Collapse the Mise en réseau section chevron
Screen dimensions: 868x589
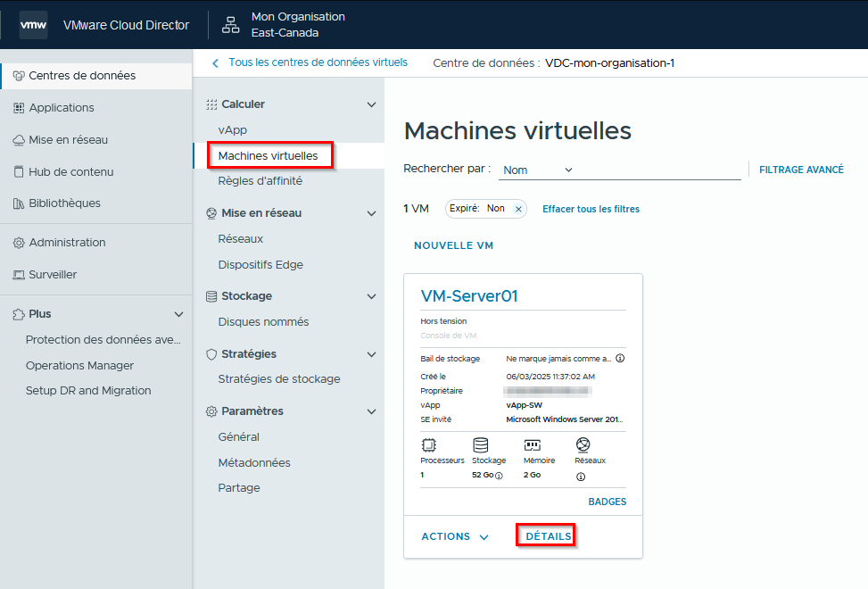coord(371,213)
